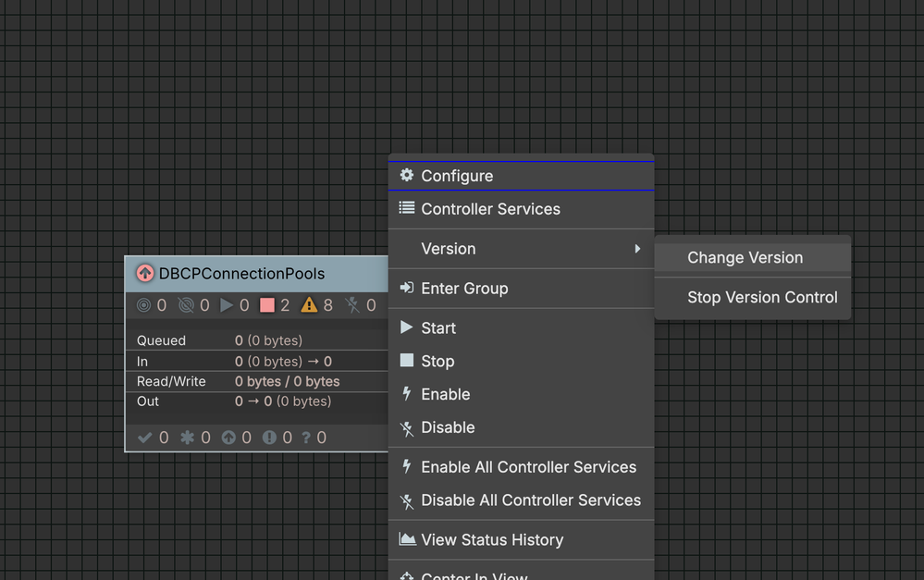Open Controller Services from the menu
Viewport: 924px width, 580px height.
coord(521,209)
